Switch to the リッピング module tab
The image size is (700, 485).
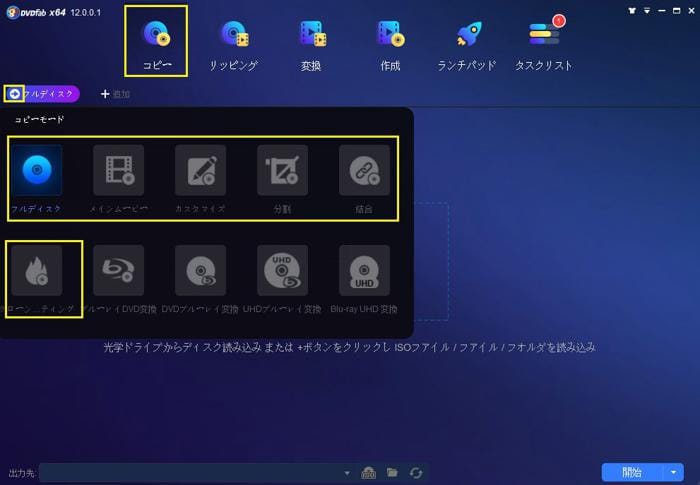(234, 45)
